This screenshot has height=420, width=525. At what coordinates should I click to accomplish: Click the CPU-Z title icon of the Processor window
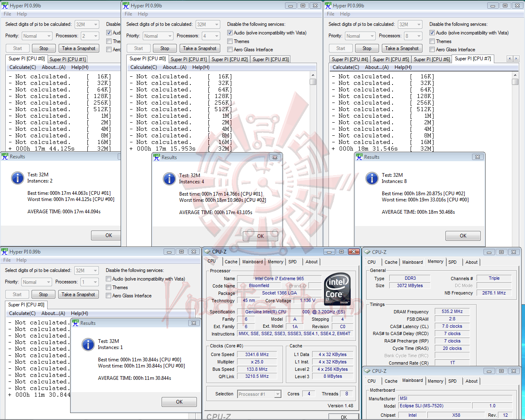207,251
